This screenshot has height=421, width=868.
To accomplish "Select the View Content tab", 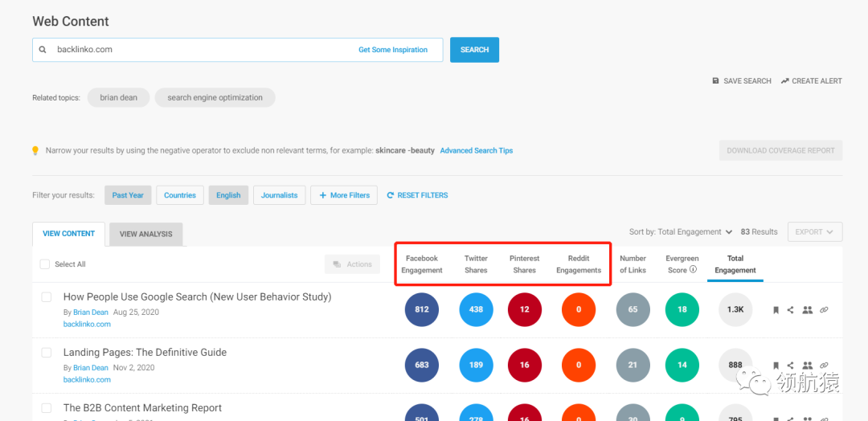I will click(68, 234).
